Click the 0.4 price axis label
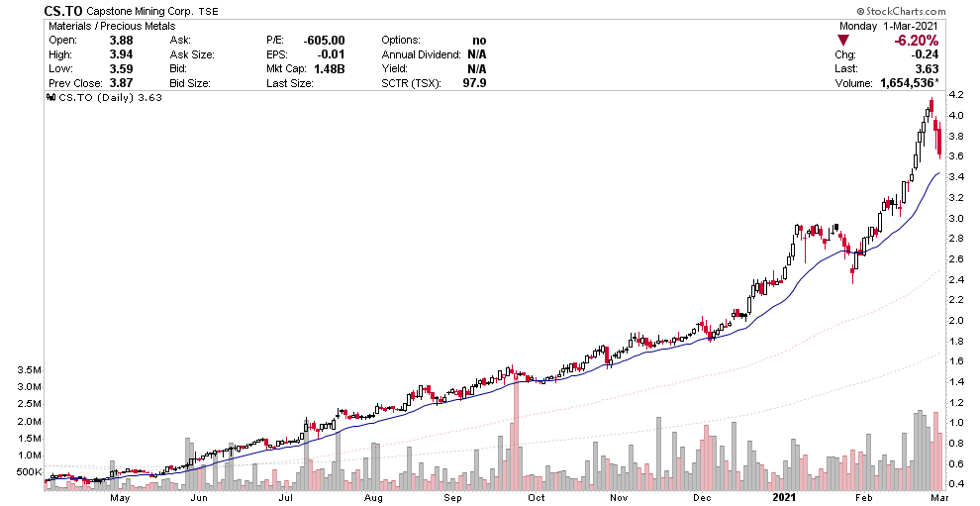Screen dimensions: 980x506 tap(956, 483)
